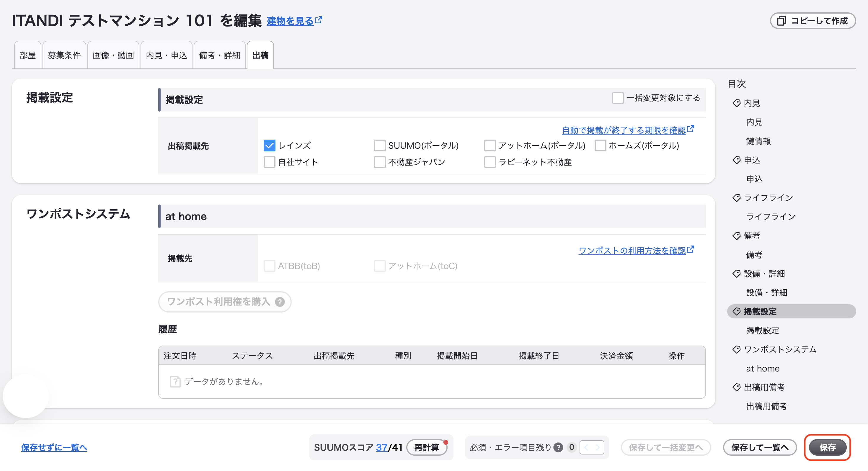Click the help icon on ワンポスト利用権を購入
868x471 pixels.
pyautogui.click(x=280, y=302)
